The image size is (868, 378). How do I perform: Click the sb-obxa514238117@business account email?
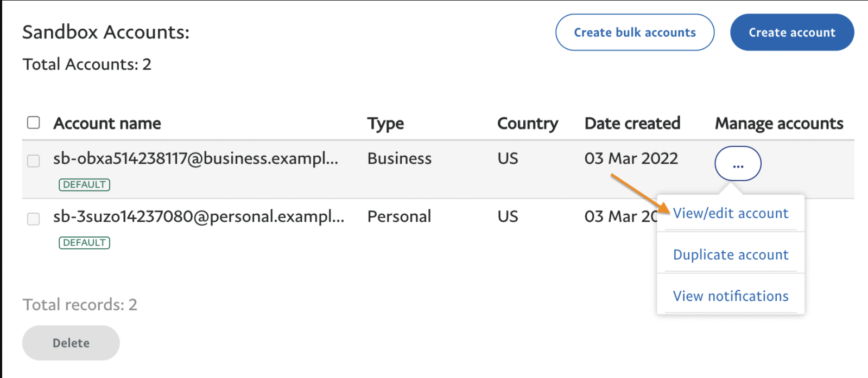pyautogui.click(x=195, y=158)
